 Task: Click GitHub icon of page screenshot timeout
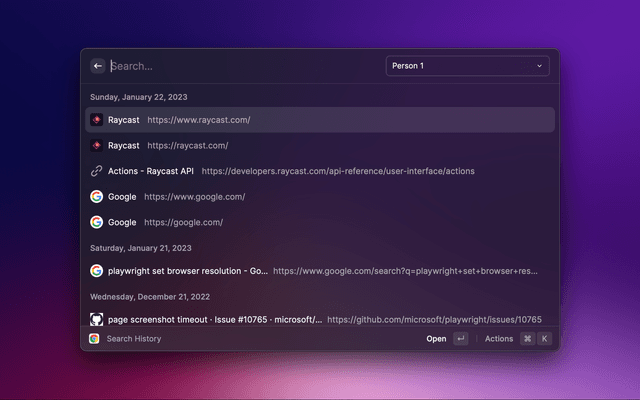[x=96, y=319]
